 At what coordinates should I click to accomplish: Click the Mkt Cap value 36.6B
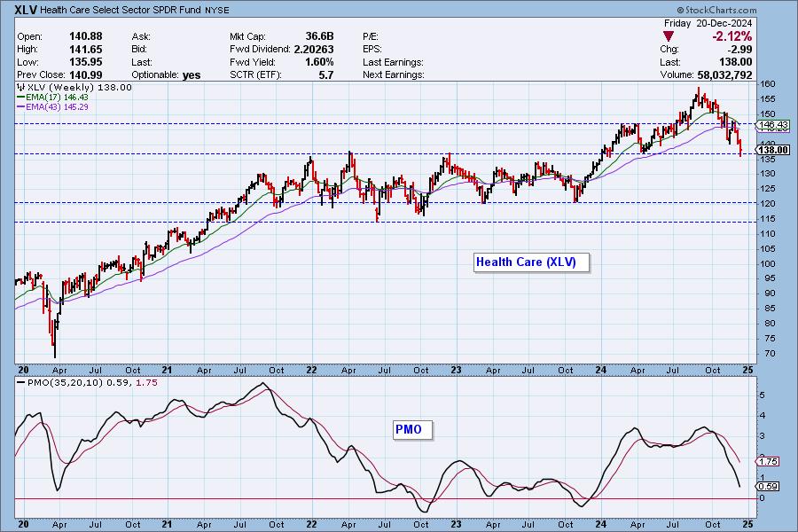pos(319,36)
